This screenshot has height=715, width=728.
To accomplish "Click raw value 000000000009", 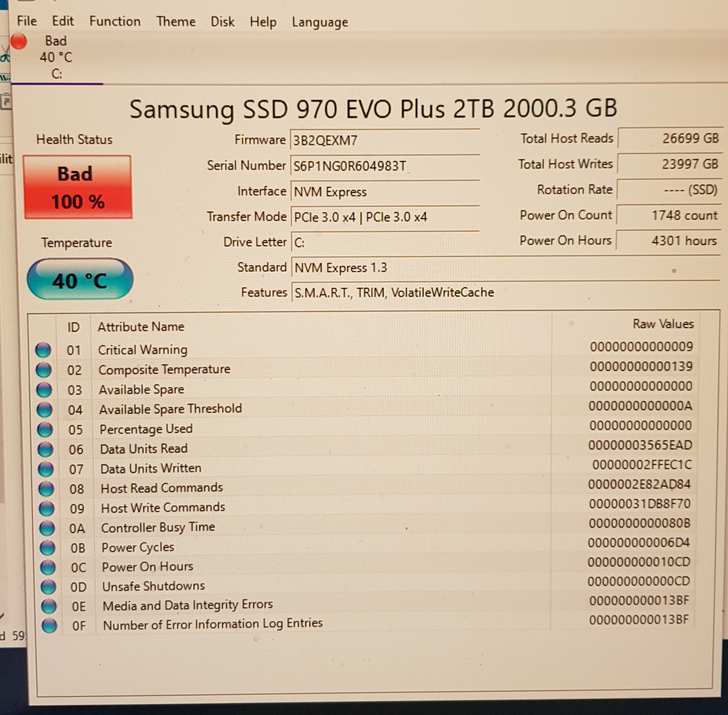I will [x=641, y=346].
